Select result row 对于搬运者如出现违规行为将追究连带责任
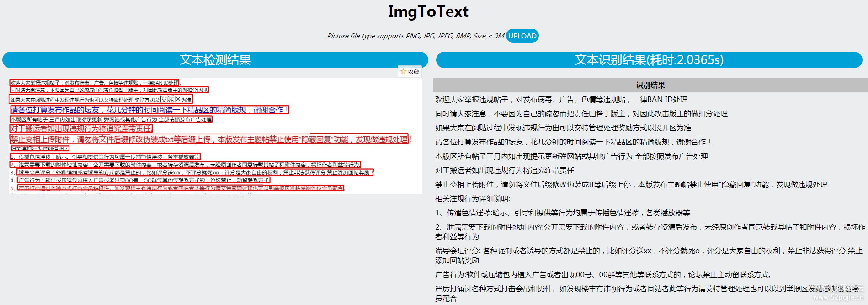The image size is (868, 305). coord(504,171)
